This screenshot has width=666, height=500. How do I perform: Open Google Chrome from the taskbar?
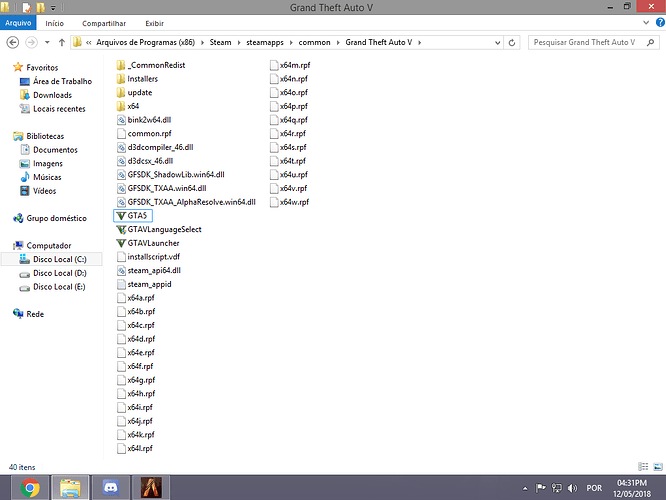[x=30, y=488]
